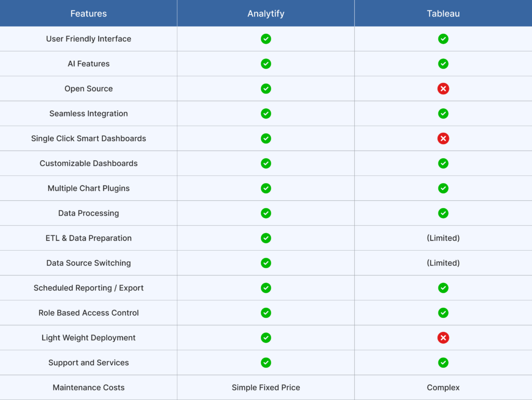This screenshot has height=400, width=532.
Task: Click Analytify check in Open Source row
Action: 266,88
